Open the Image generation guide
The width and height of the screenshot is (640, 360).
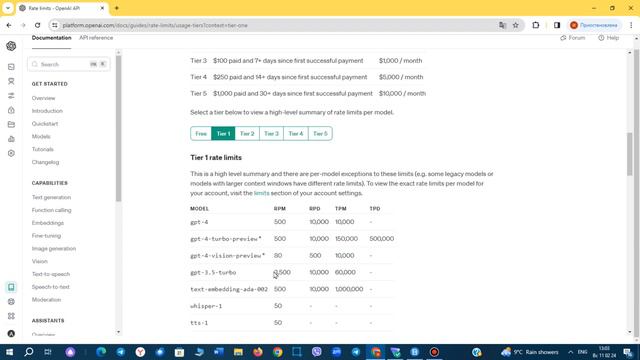click(54, 249)
